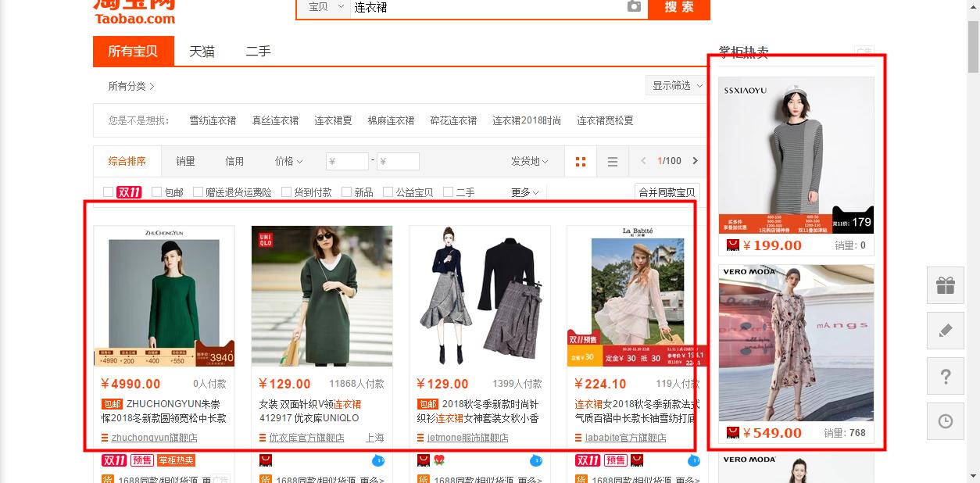
Task: Click suggestion 连衣裙宽松夏
Action: click(x=606, y=120)
